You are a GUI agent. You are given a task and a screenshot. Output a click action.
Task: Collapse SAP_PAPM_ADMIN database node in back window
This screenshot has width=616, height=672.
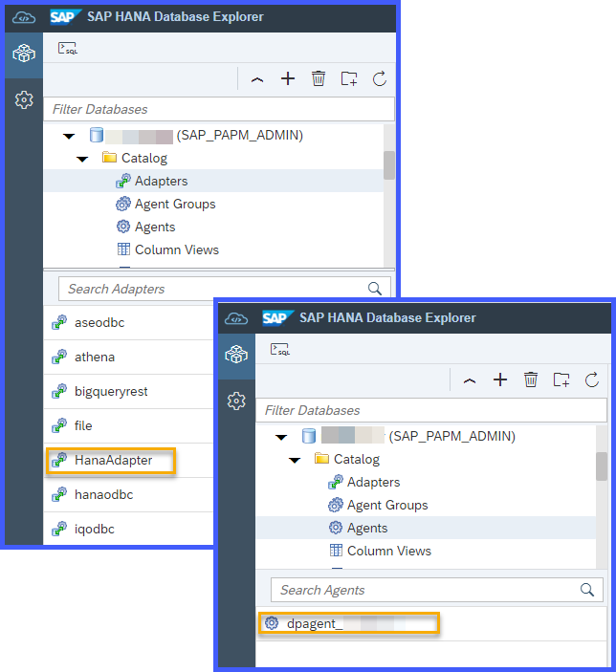69,137
